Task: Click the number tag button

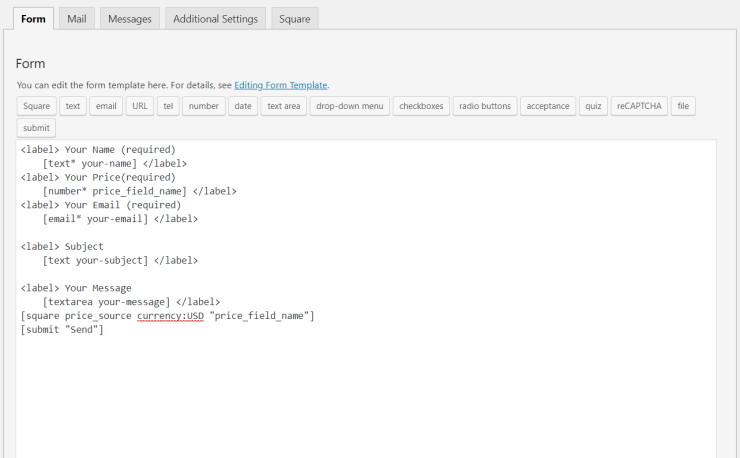Action: pyautogui.click(x=203, y=106)
